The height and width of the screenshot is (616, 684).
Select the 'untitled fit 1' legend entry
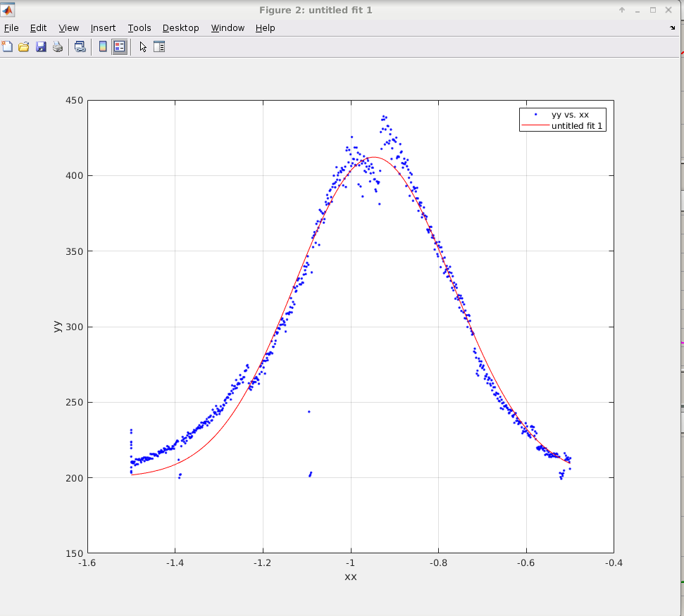(578, 126)
